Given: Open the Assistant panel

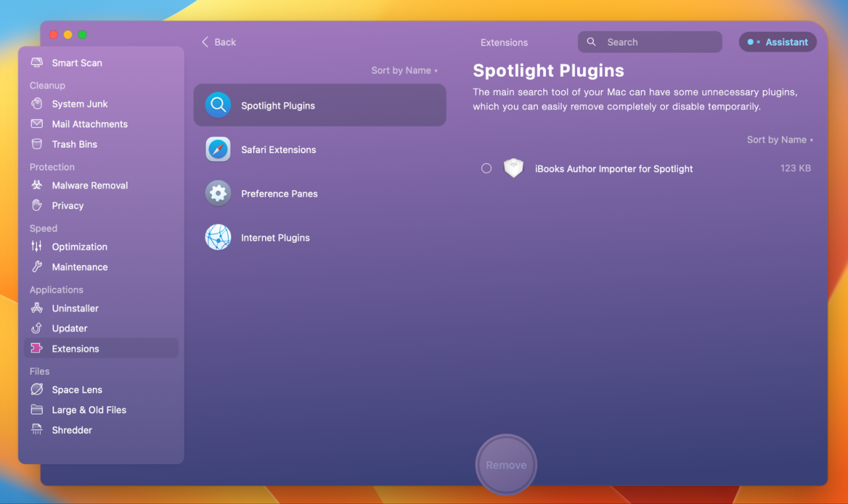Looking at the screenshot, I should click(x=778, y=42).
